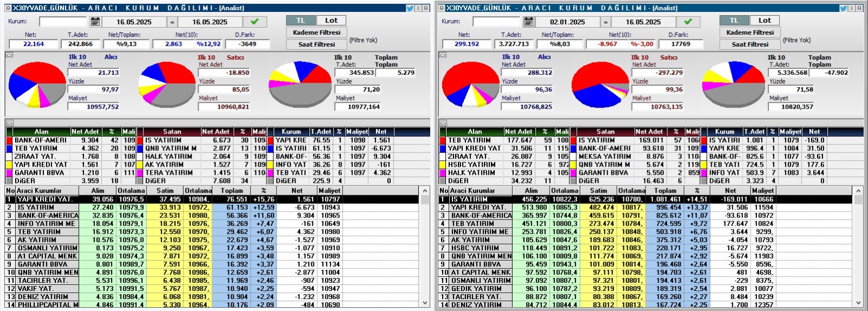Click blue swatch beside QNB YATIRIM M in left Satan table
This screenshot has width=868, height=311.
click(x=139, y=148)
